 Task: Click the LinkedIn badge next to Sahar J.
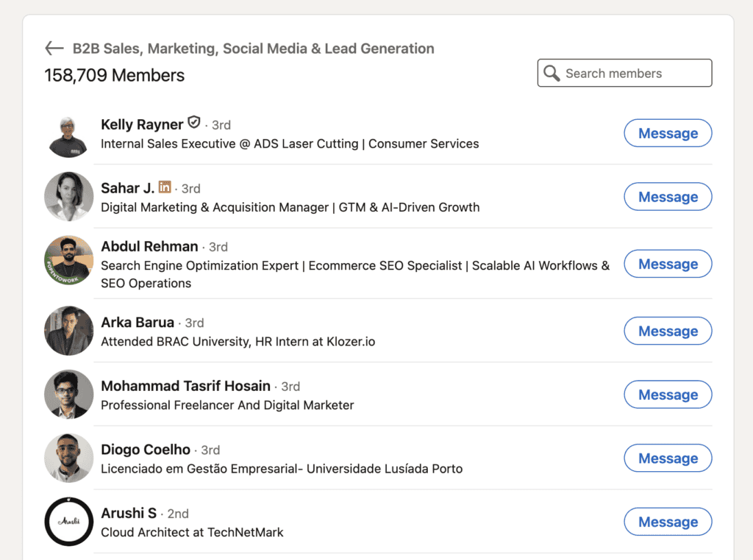165,187
